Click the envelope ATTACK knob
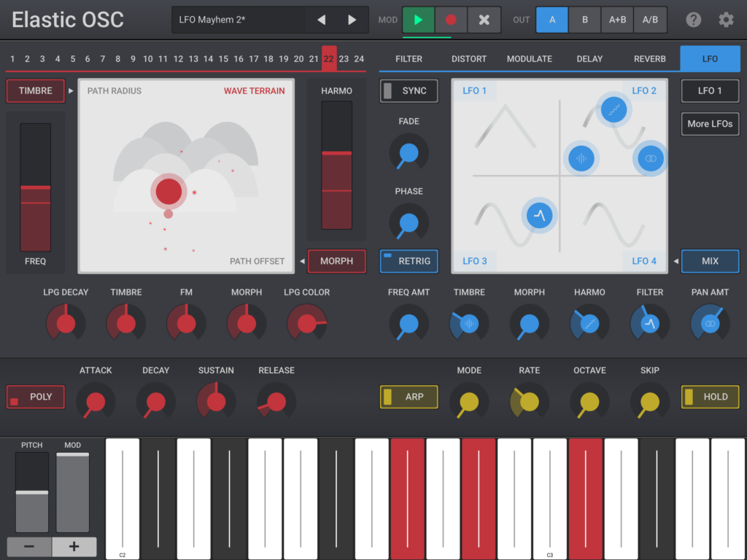The height and width of the screenshot is (560, 747). pyautogui.click(x=96, y=402)
